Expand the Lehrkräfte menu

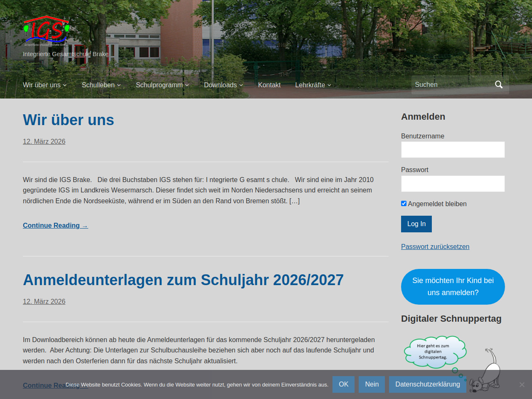tap(313, 85)
